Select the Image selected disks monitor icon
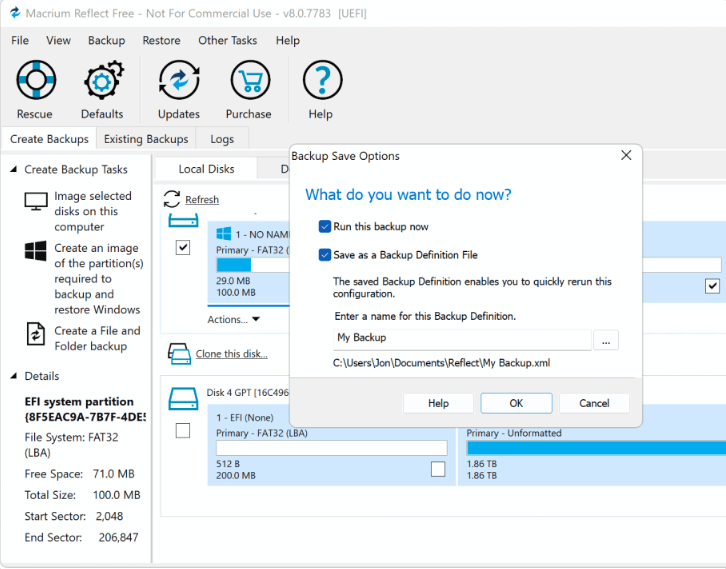 point(36,201)
